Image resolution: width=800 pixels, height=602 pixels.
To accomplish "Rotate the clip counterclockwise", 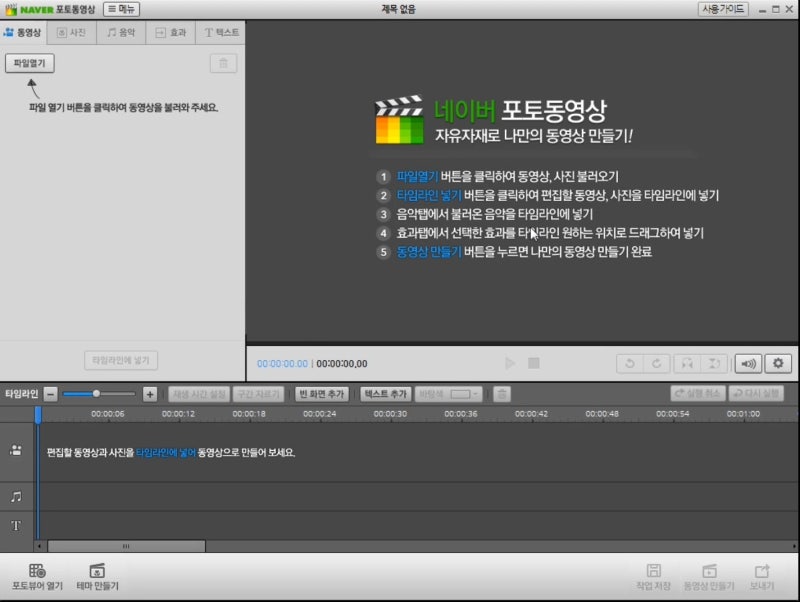I will [630, 363].
